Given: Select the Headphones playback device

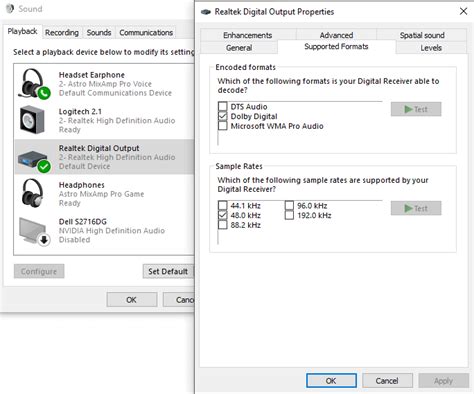Looking at the screenshot, I should pyautogui.click(x=104, y=194).
